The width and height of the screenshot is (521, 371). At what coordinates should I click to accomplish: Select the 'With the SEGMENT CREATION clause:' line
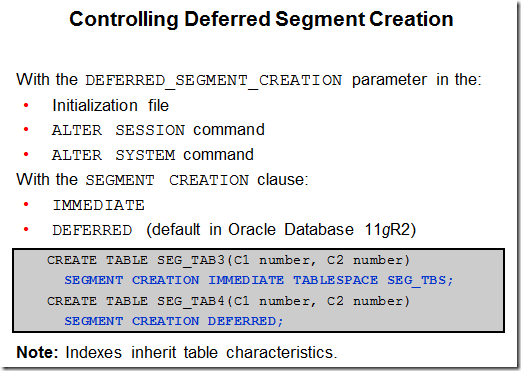[x=162, y=180]
